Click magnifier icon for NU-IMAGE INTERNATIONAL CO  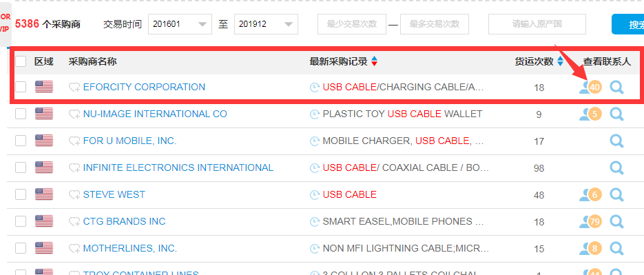coord(617,114)
